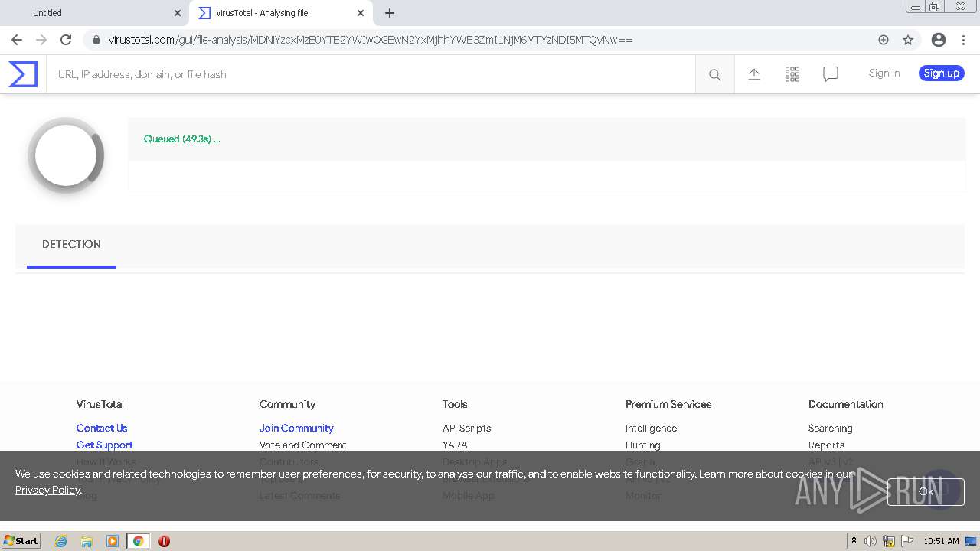This screenshot has height=551, width=980.
Task: Open the VirusTotal logo home link
Action: [23, 74]
